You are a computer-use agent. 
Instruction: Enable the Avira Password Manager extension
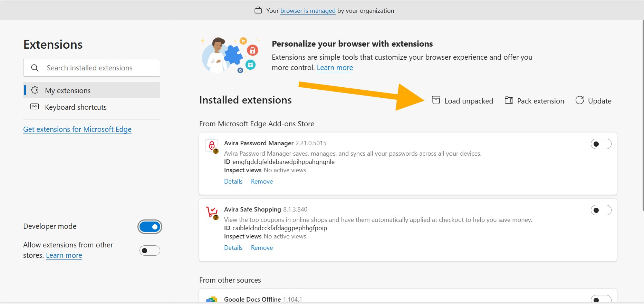(601, 144)
